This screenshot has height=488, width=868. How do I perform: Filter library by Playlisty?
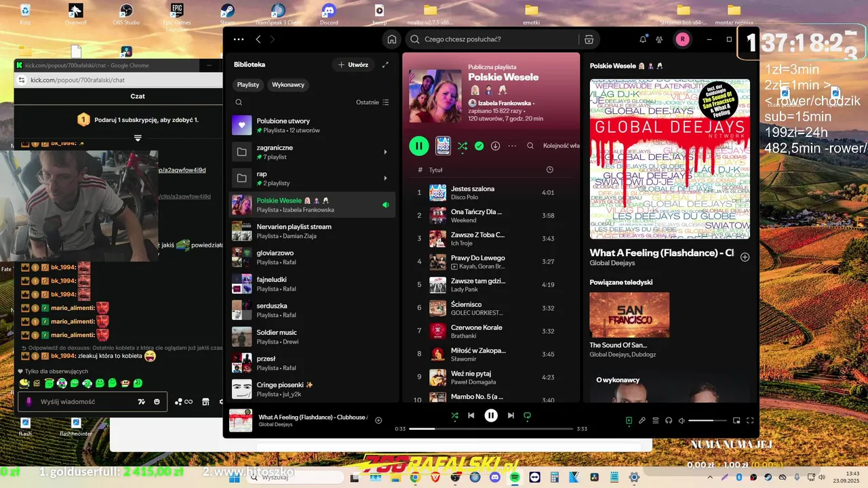pos(248,85)
